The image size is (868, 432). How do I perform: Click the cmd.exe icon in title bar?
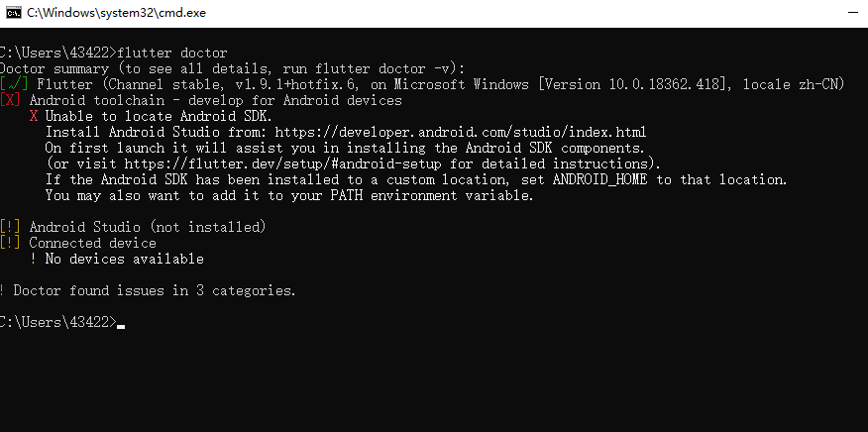click(x=12, y=12)
